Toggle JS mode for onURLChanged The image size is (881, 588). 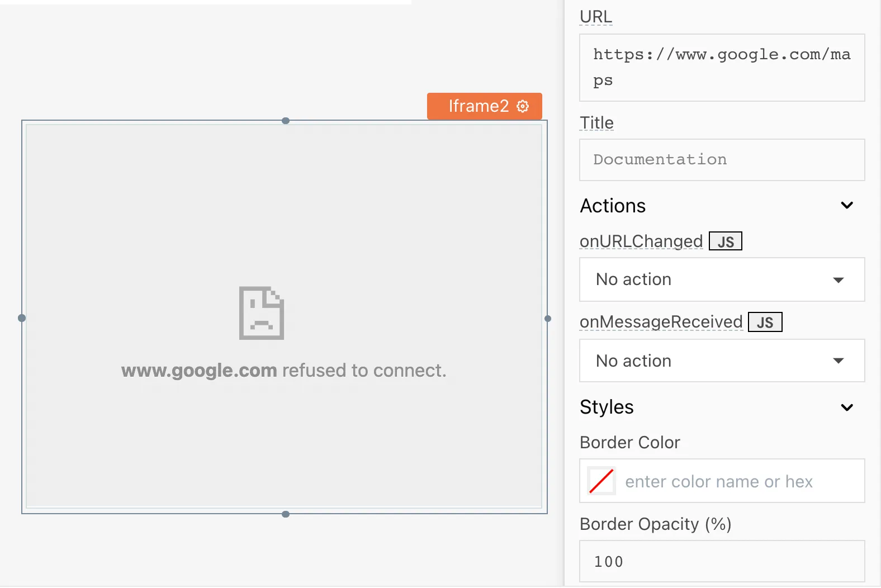725,241
